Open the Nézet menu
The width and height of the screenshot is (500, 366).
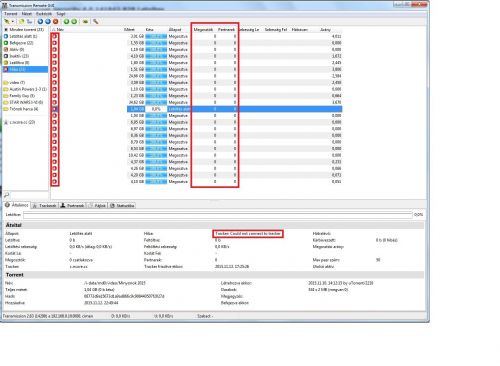pyautogui.click(x=27, y=14)
